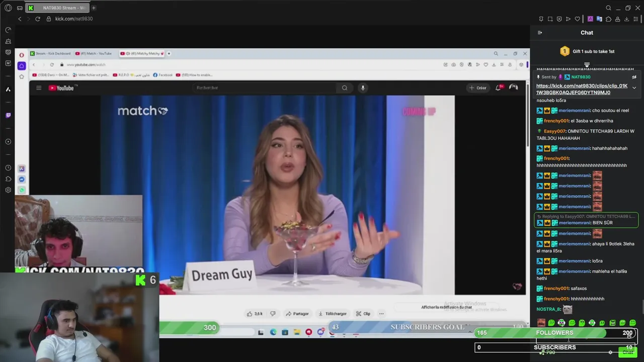Open Opera GX Corner controller icon

click(x=20, y=8)
